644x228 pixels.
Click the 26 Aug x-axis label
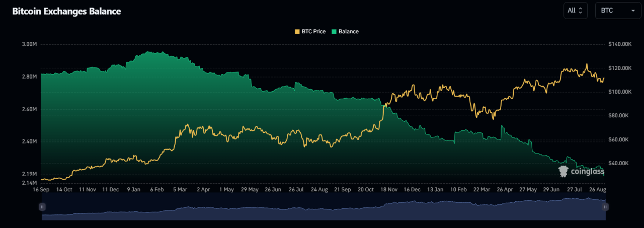(x=598, y=190)
